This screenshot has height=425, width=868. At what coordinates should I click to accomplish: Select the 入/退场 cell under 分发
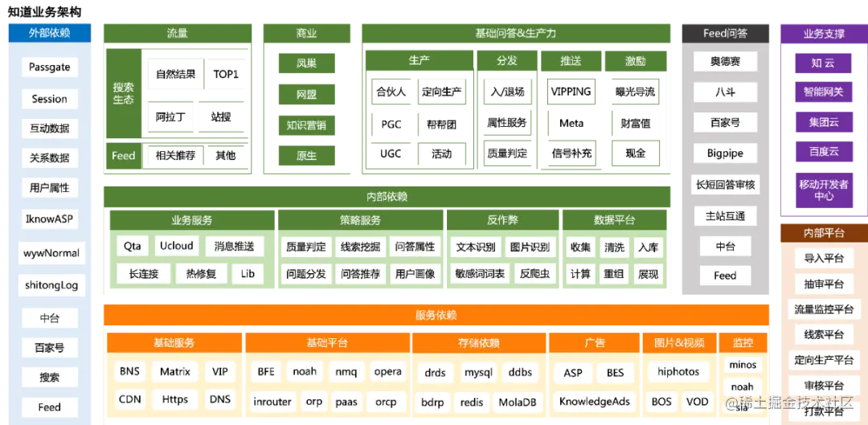pyautogui.click(x=507, y=92)
